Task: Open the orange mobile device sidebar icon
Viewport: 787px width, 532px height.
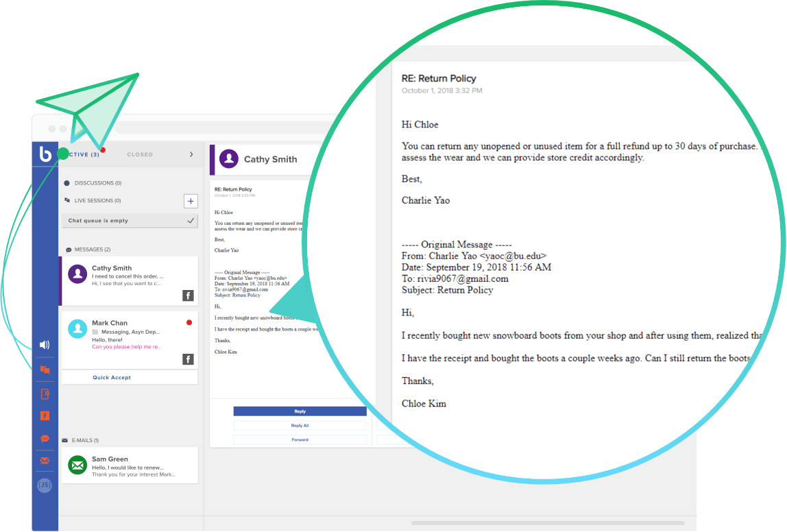Action: (45, 394)
